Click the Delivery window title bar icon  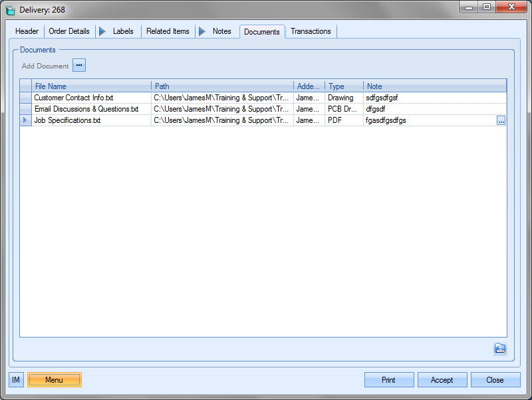click(11, 10)
